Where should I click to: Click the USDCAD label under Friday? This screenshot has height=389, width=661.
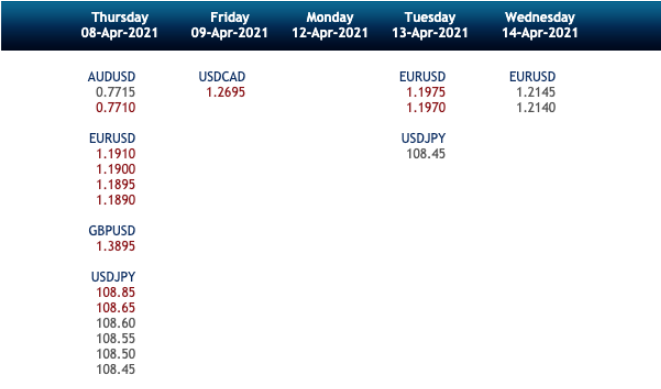pyautogui.click(x=222, y=77)
